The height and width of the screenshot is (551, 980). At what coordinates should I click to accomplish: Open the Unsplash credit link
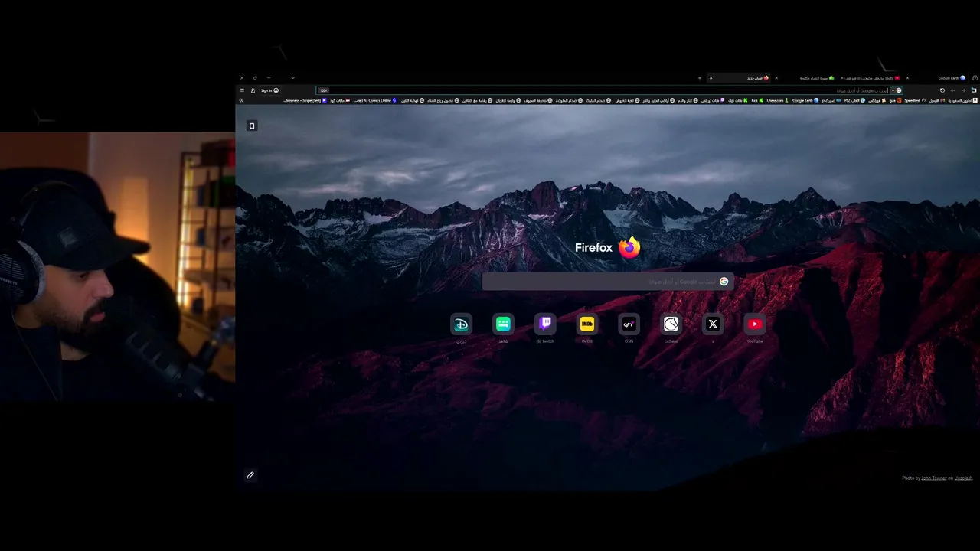963,478
